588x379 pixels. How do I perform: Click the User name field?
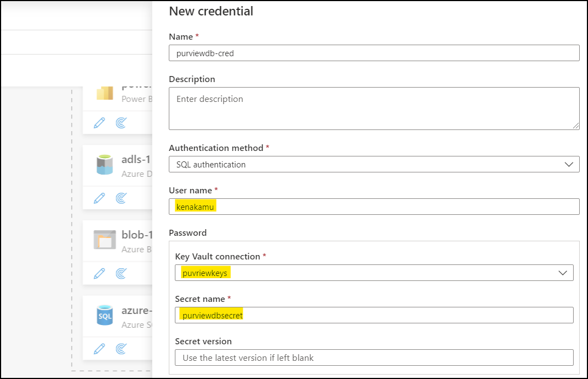click(x=374, y=207)
